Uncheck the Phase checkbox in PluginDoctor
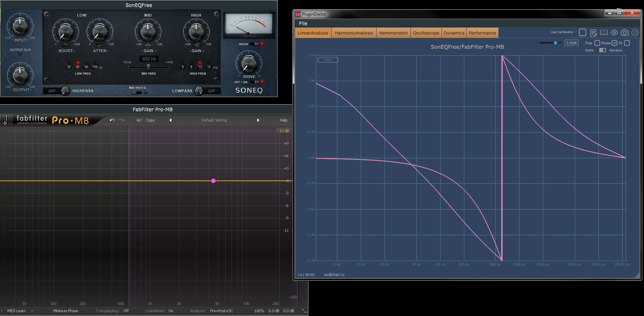The height and width of the screenshot is (316, 644). tap(614, 43)
